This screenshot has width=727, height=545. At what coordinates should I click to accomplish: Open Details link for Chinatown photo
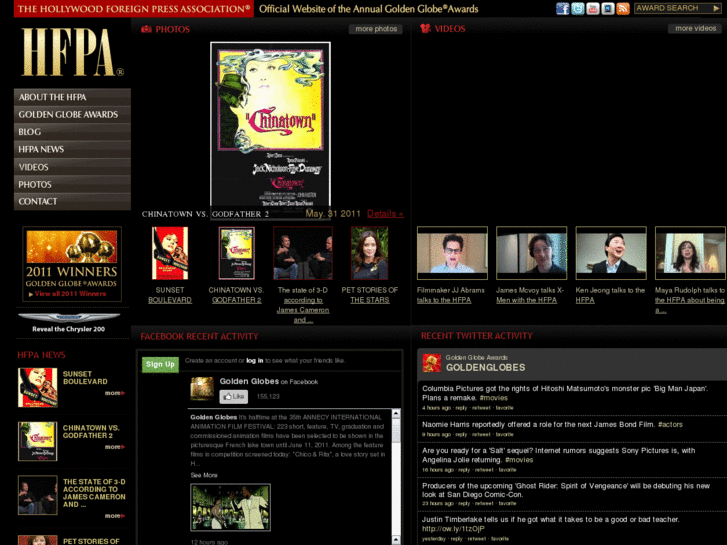385,214
